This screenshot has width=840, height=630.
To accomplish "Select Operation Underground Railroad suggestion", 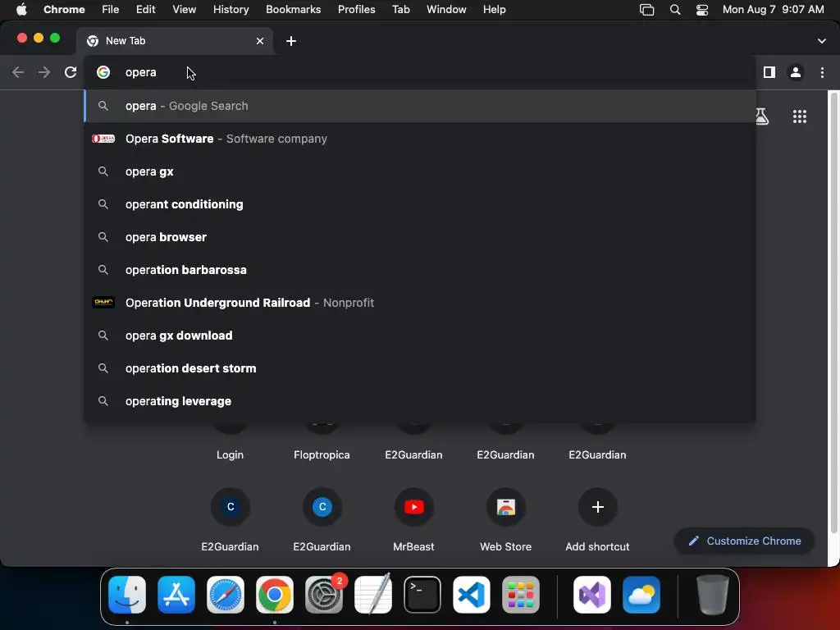I will coord(420,303).
